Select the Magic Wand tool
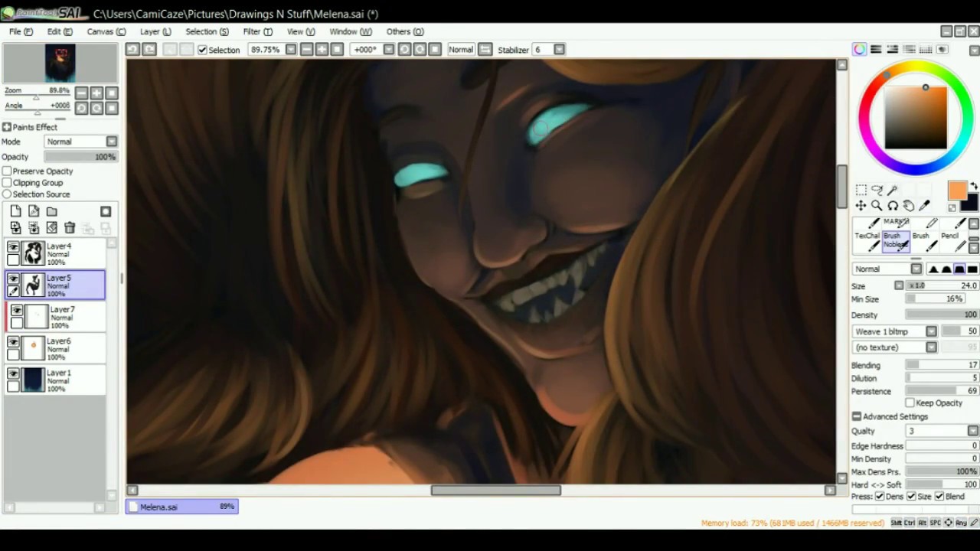 point(893,190)
